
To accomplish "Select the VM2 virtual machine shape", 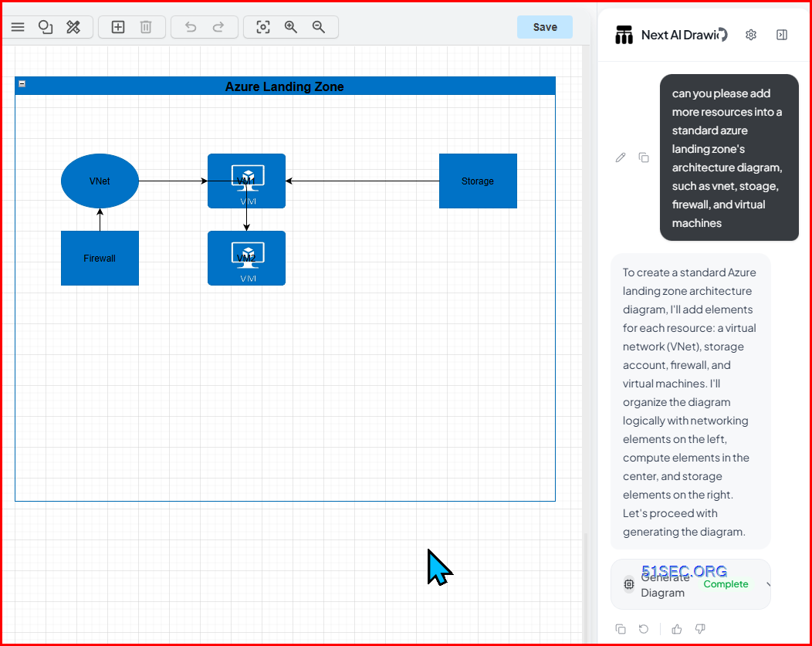I will coord(246,259).
